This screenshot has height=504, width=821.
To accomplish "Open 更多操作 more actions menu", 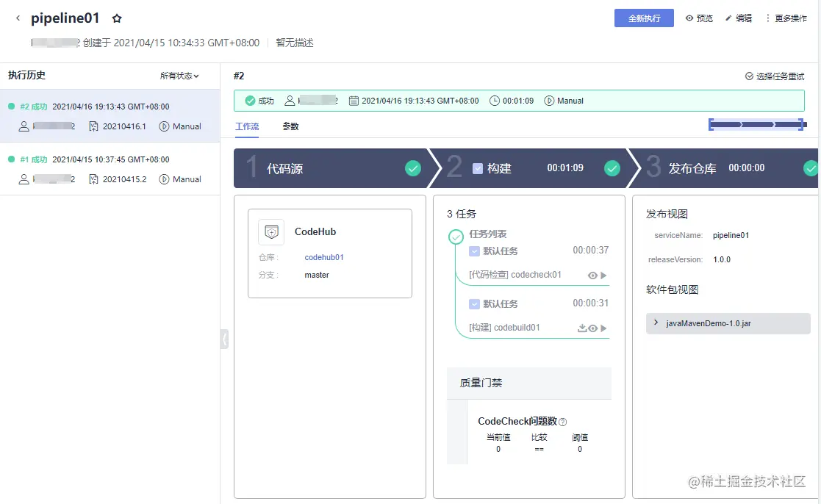I will click(x=786, y=18).
